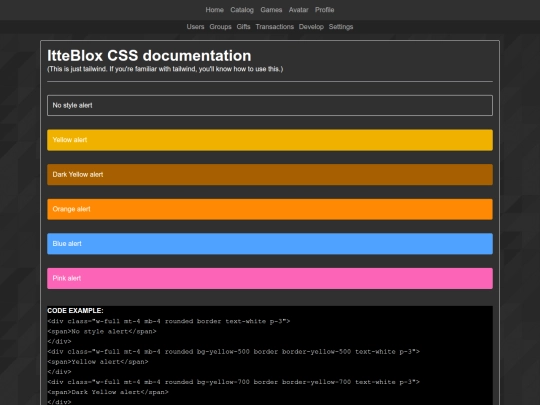Image resolution: width=540 pixels, height=405 pixels.
Task: Click the No style alert box
Action: (270, 105)
